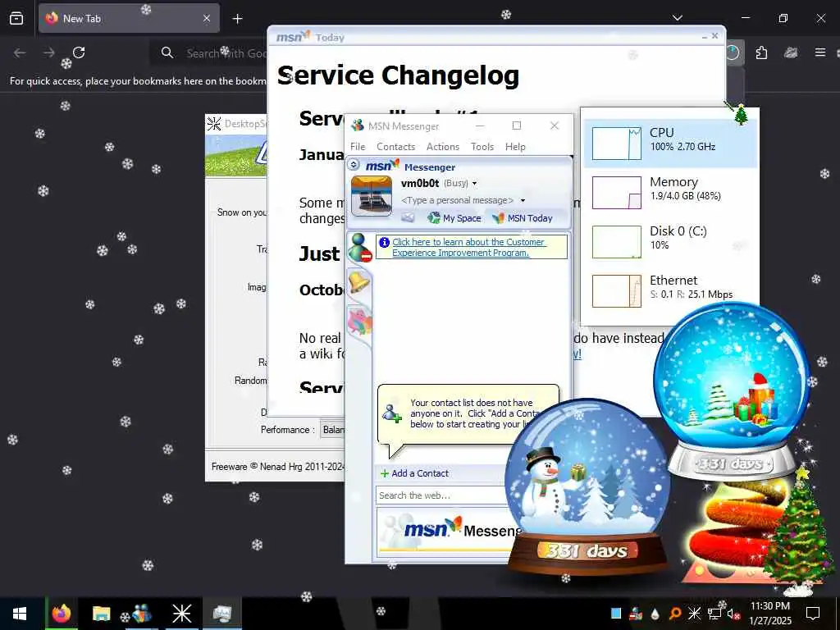
Task: Click the MSN Messenger title bar butterfly icon
Action: [x=358, y=126]
